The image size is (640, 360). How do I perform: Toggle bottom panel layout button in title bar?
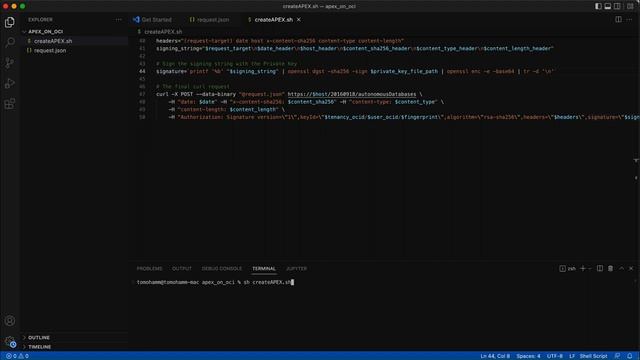(608, 6)
